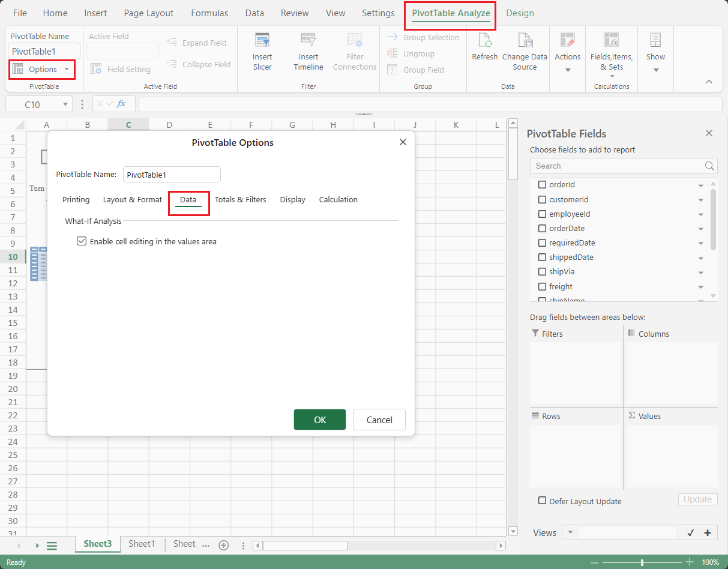Click the PivotTable Name field in dialog
The image size is (728, 569).
172,175
